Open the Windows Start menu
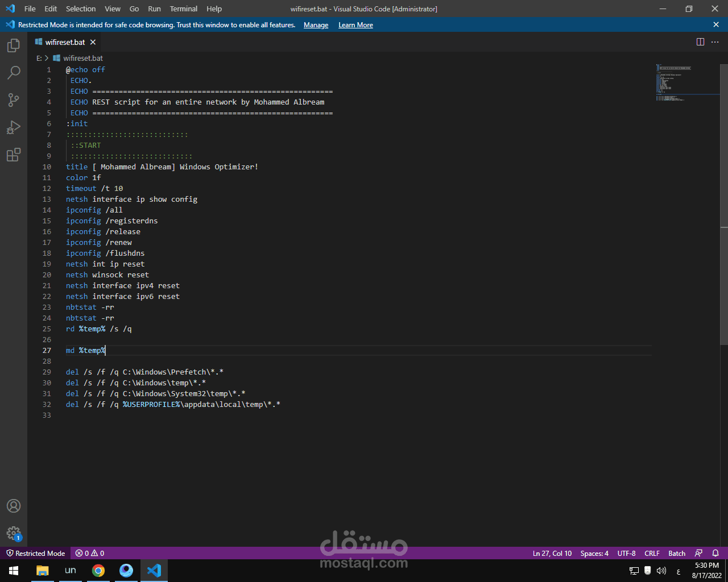Viewport: 728px width, 582px height. click(x=14, y=571)
